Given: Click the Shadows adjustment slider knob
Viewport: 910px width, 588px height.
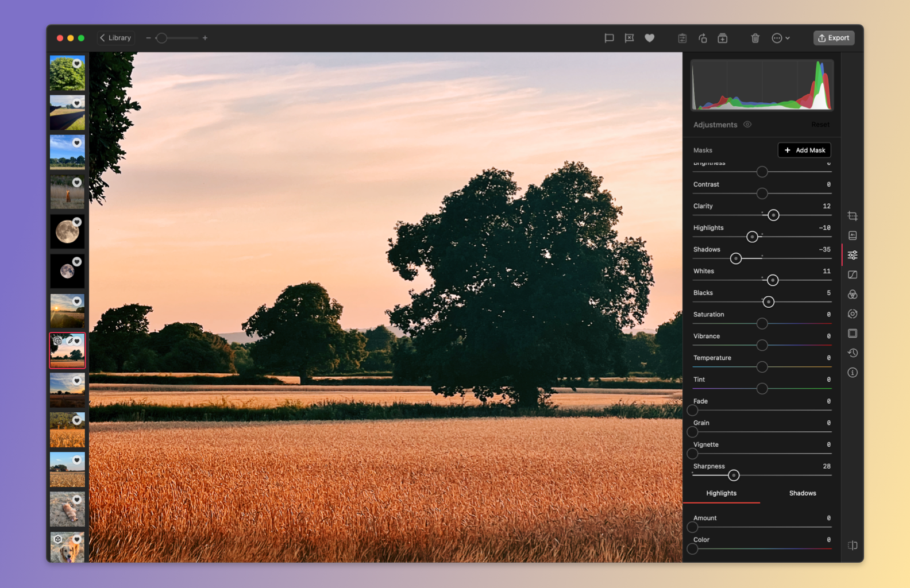Looking at the screenshot, I should click(x=736, y=258).
